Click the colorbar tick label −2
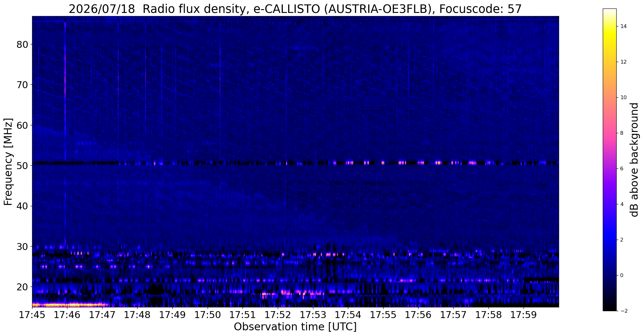The width and height of the screenshot is (644, 336). [623, 311]
